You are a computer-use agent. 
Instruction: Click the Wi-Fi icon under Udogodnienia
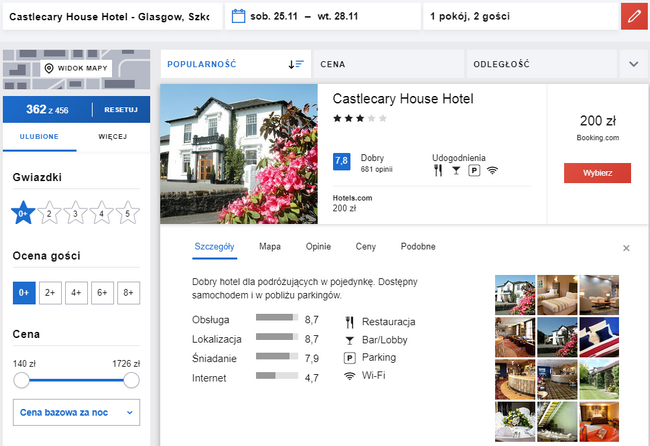492,170
